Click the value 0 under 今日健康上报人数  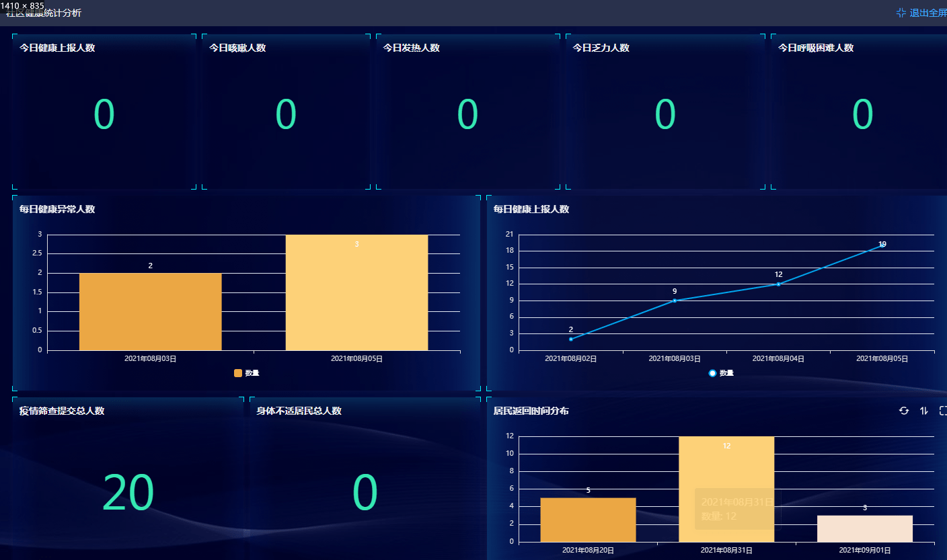pos(104,114)
